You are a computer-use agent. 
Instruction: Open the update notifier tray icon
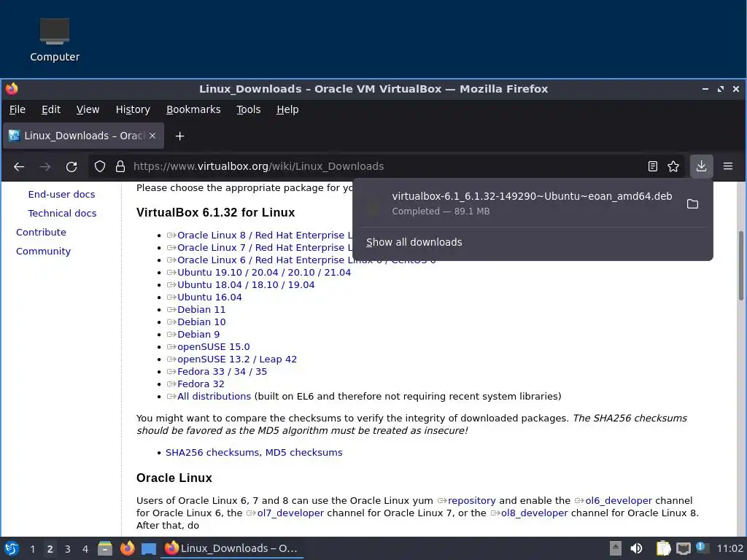pyautogui.click(x=703, y=548)
